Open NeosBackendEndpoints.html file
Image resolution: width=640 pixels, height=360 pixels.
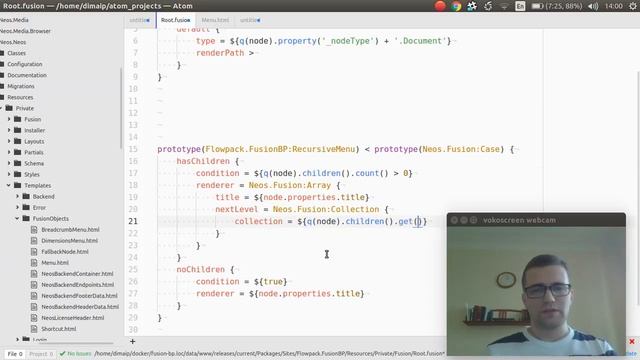tap(78, 285)
